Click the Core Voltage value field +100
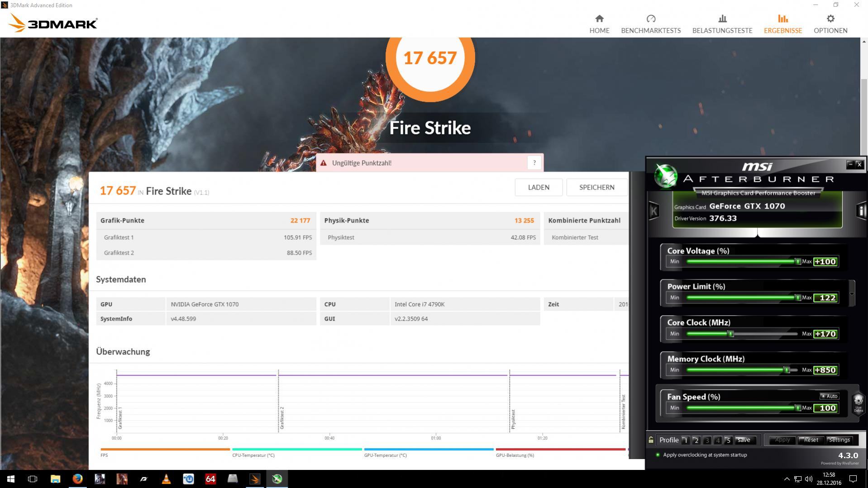This screenshot has height=488, width=868. click(x=825, y=261)
